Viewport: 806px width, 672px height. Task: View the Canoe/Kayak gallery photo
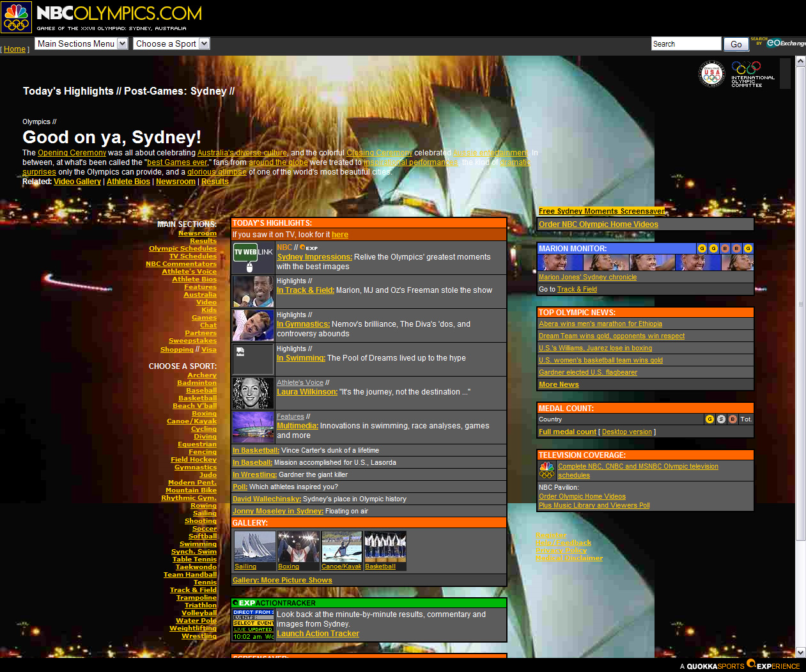342,547
